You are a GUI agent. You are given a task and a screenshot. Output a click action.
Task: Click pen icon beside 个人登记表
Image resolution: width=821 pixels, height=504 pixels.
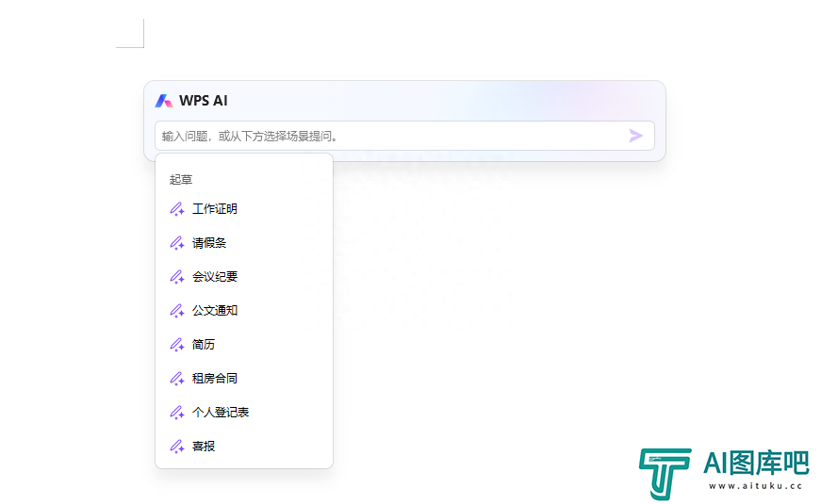(x=177, y=413)
